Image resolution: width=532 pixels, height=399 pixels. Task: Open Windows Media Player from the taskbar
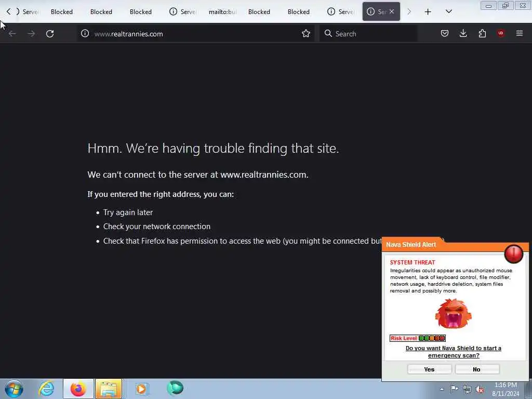pyautogui.click(x=141, y=389)
